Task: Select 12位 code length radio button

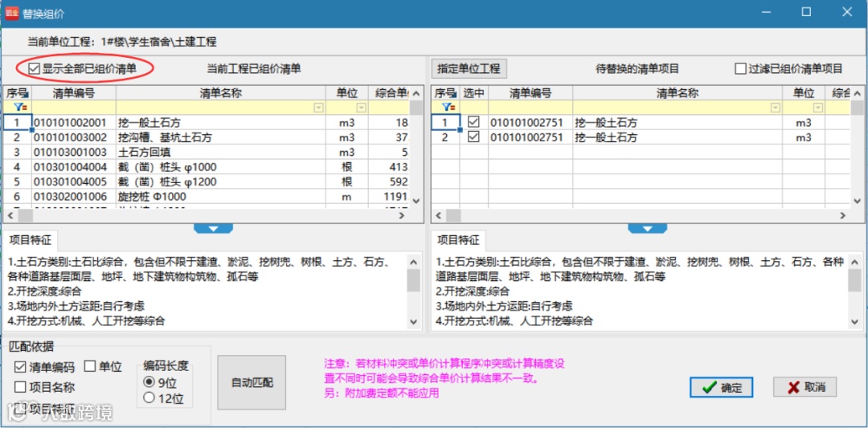Action: pos(149,397)
